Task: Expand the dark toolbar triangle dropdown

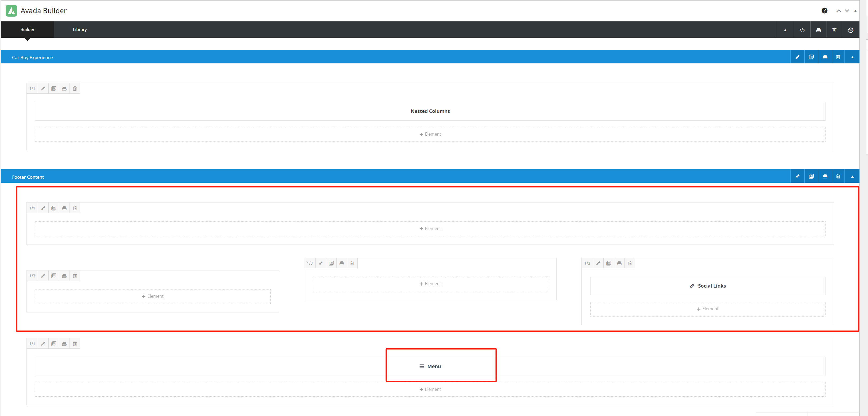Action: (x=785, y=30)
